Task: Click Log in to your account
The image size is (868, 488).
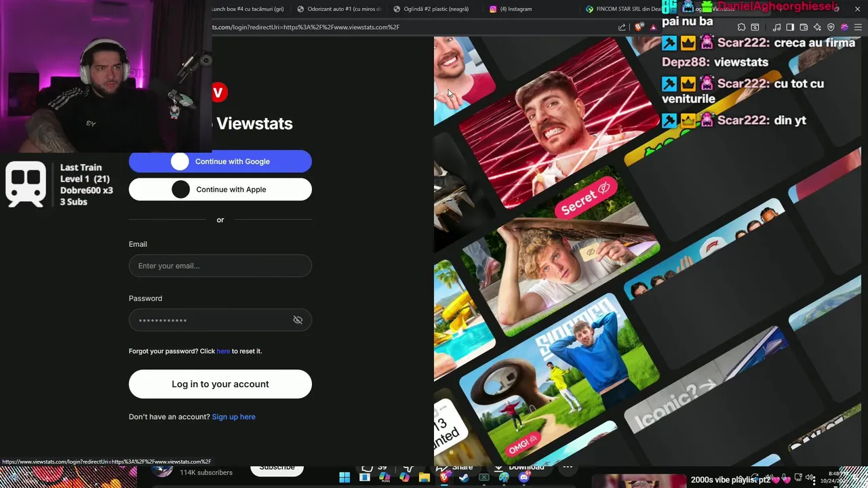Action: [220, 384]
